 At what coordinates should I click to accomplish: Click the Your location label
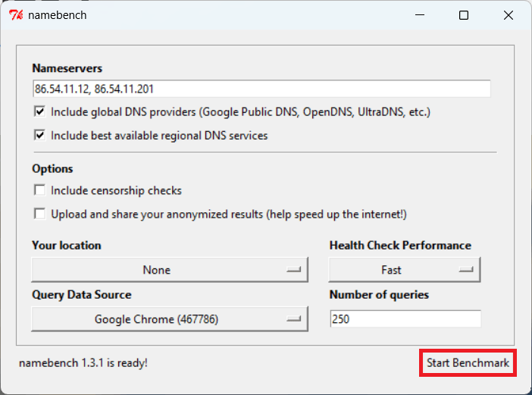tap(67, 246)
